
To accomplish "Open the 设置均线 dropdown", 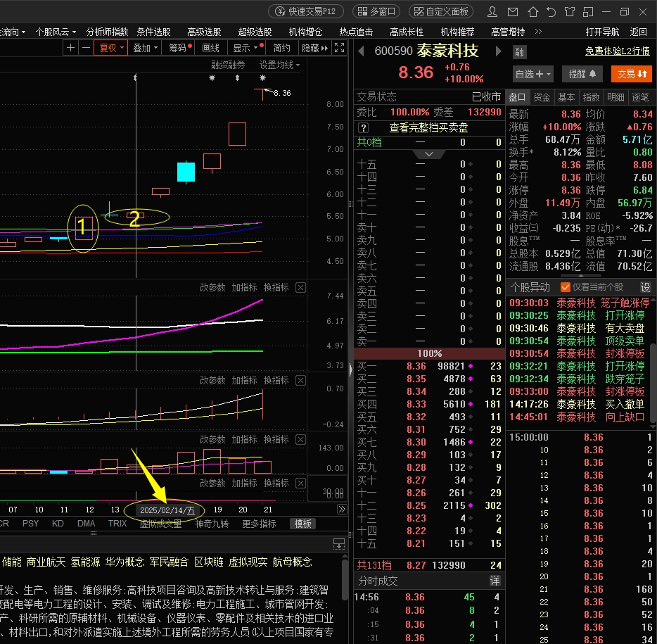I will tap(279, 65).
